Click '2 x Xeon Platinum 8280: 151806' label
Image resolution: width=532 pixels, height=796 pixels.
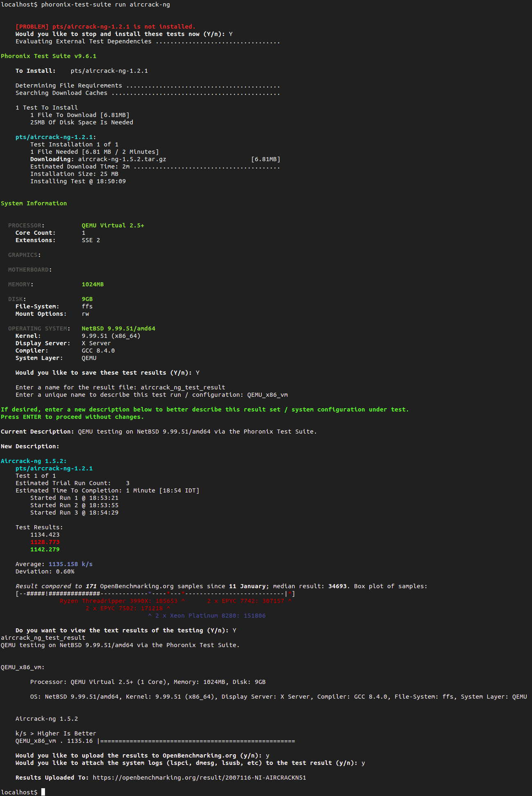[x=211, y=616]
